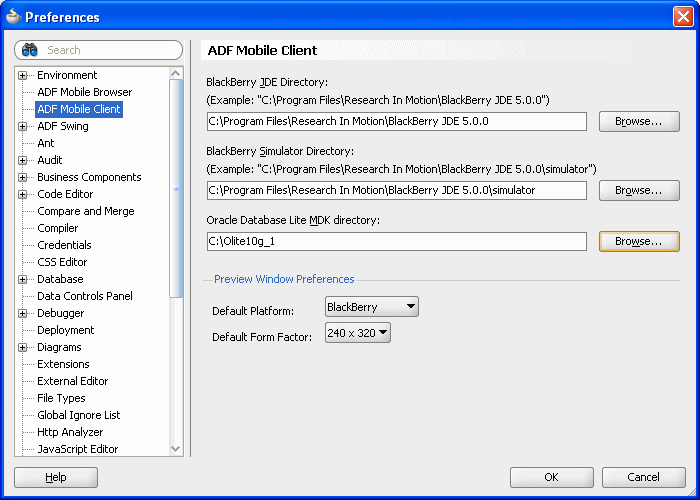Click the binoculars search icon
This screenshot has height=500, width=700.
(29, 50)
